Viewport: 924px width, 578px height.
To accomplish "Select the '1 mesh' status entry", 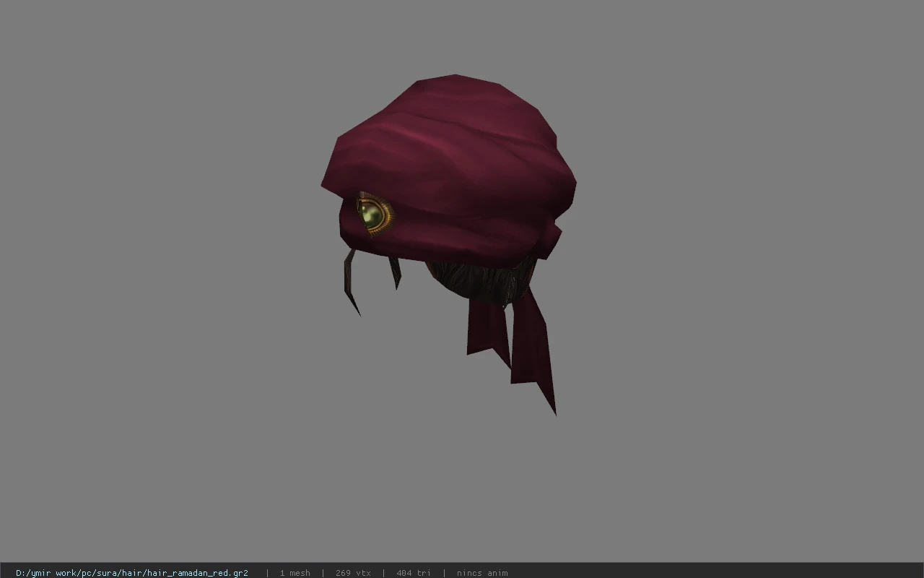I will [x=295, y=573].
